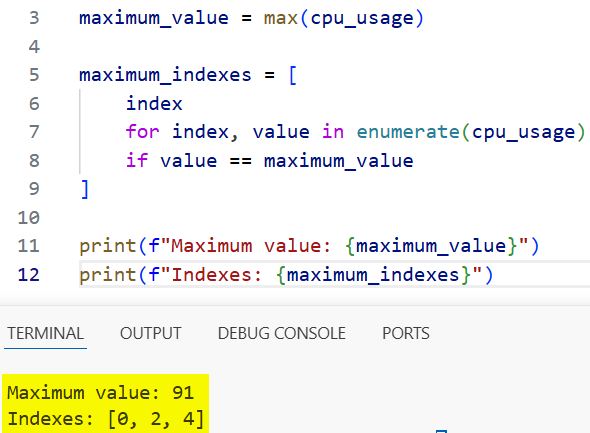590x433 pixels.
Task: Click the == operator on line 8
Action: 240,161
